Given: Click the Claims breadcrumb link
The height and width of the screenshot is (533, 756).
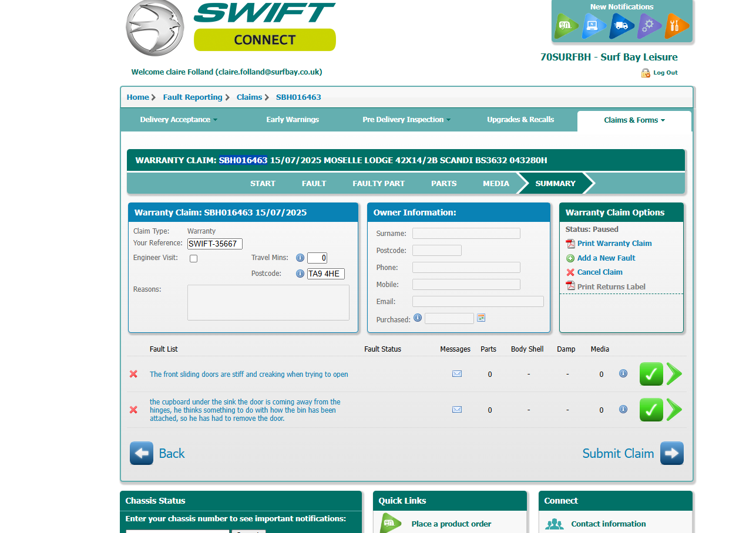Looking at the screenshot, I should pos(249,97).
